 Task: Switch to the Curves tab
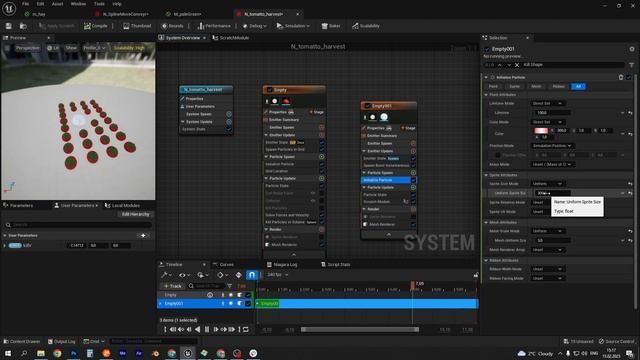coord(223,264)
